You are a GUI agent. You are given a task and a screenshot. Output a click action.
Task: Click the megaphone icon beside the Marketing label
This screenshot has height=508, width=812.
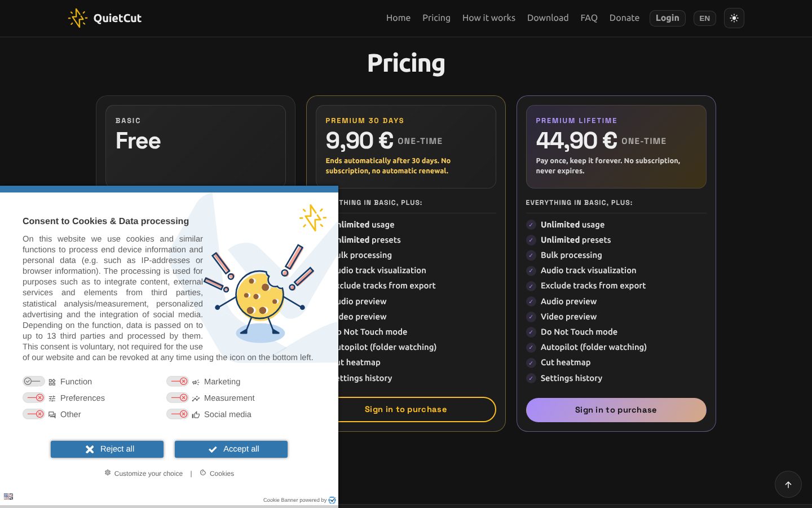pos(196,382)
